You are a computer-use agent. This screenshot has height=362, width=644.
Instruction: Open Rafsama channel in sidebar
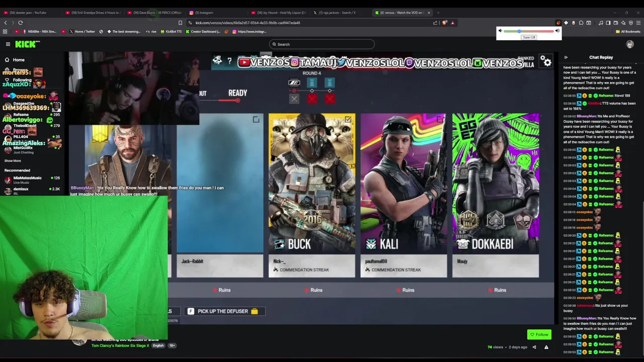pos(32,115)
